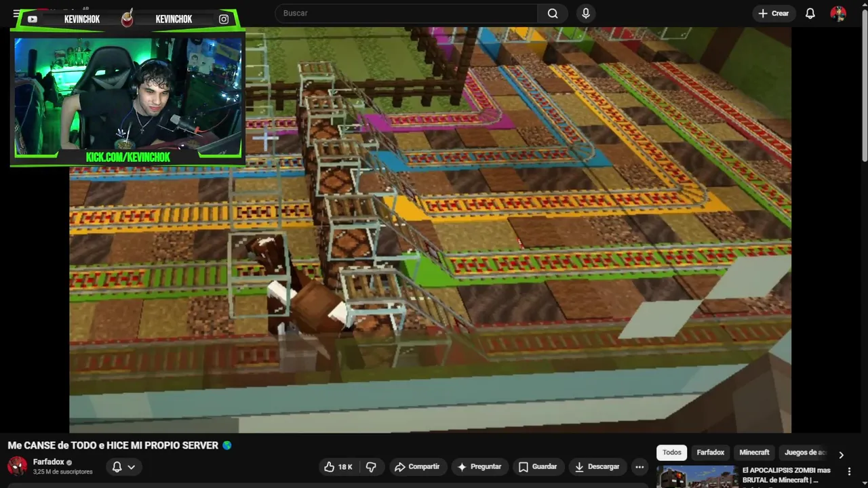Dislike the video
Screen dimensions: 868x488
click(x=371, y=467)
